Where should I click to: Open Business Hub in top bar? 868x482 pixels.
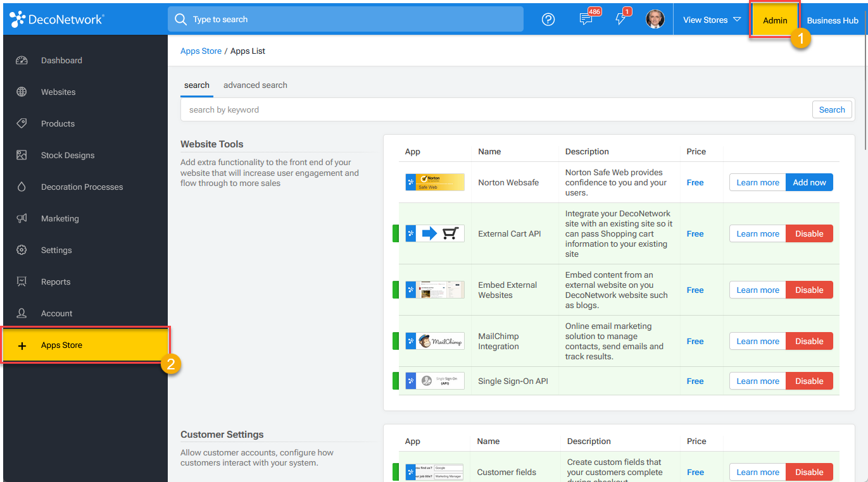click(x=833, y=20)
